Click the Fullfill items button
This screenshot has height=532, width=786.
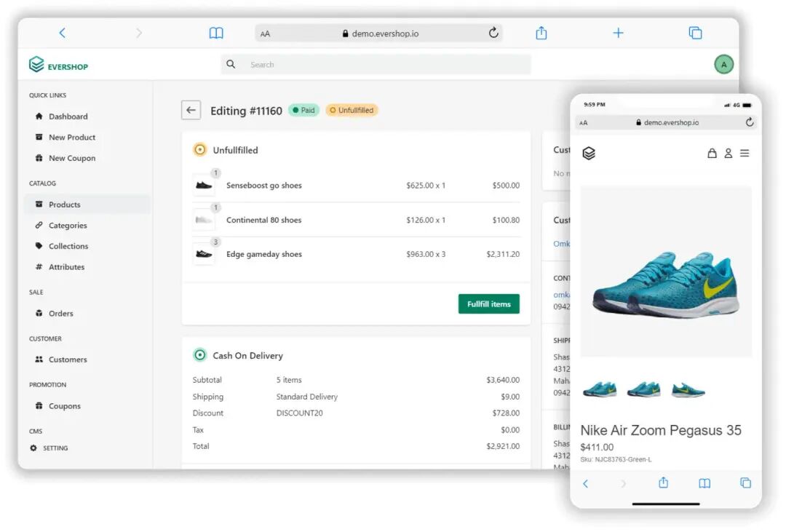488,303
